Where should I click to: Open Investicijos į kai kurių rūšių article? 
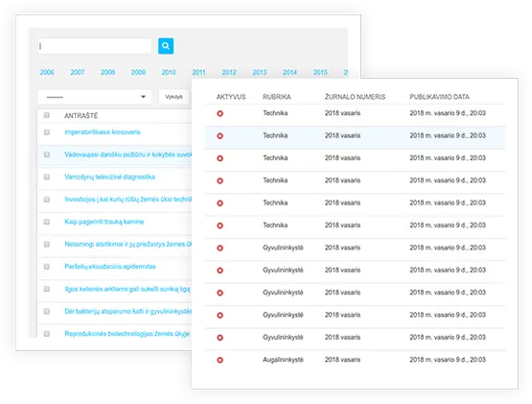tap(128, 199)
